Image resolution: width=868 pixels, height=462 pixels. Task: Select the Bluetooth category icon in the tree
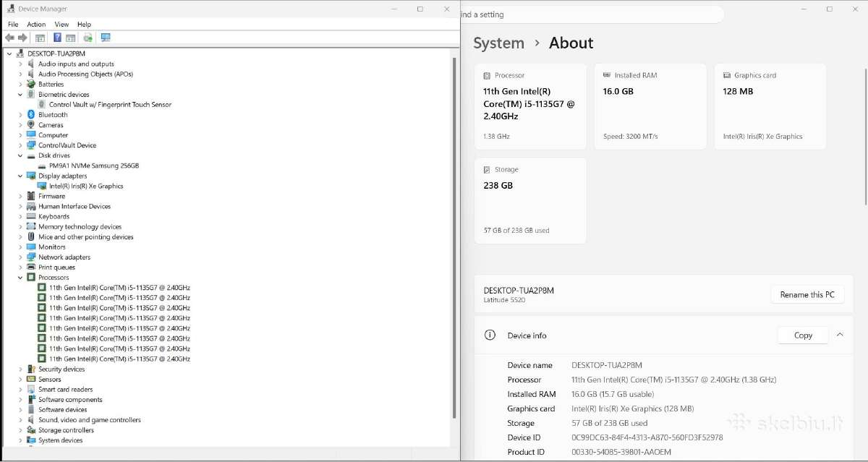(x=31, y=115)
